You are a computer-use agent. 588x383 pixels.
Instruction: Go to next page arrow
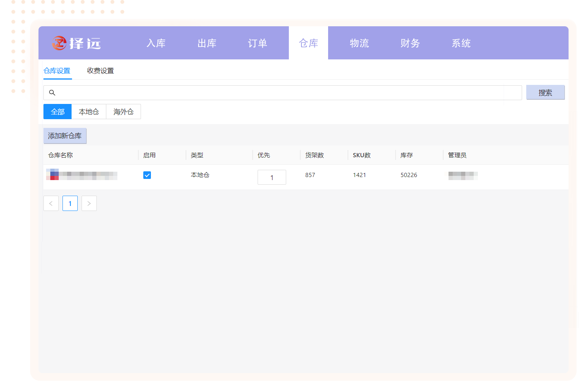89,203
